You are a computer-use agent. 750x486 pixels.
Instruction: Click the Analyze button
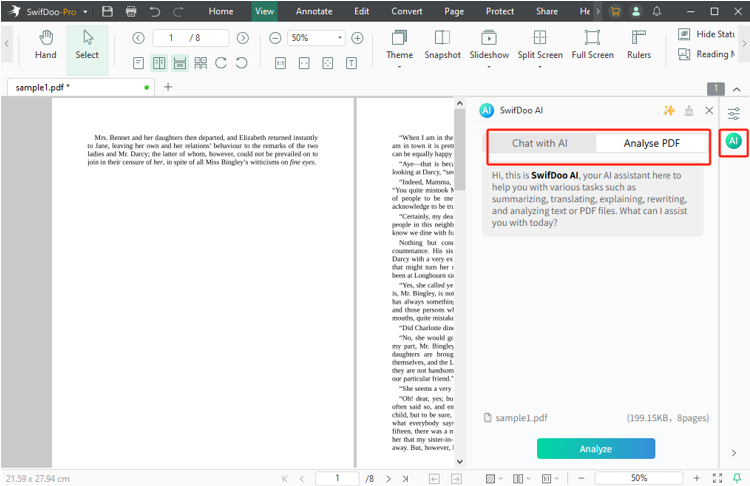[596, 449]
